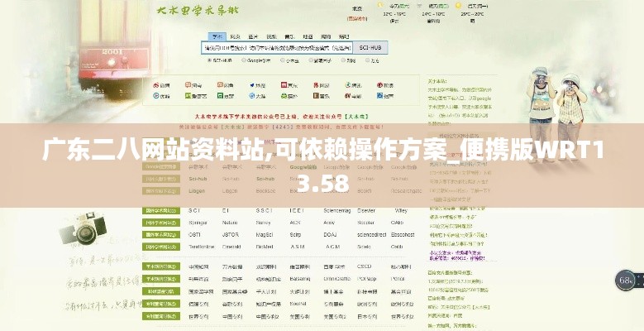
Task: Open the DOAJ link
Action: click(x=330, y=235)
